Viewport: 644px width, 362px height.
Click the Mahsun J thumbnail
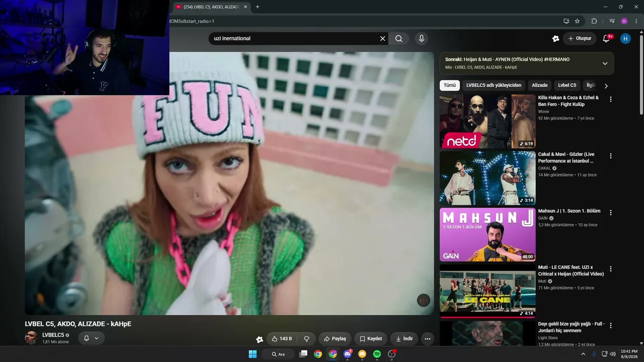[488, 235]
